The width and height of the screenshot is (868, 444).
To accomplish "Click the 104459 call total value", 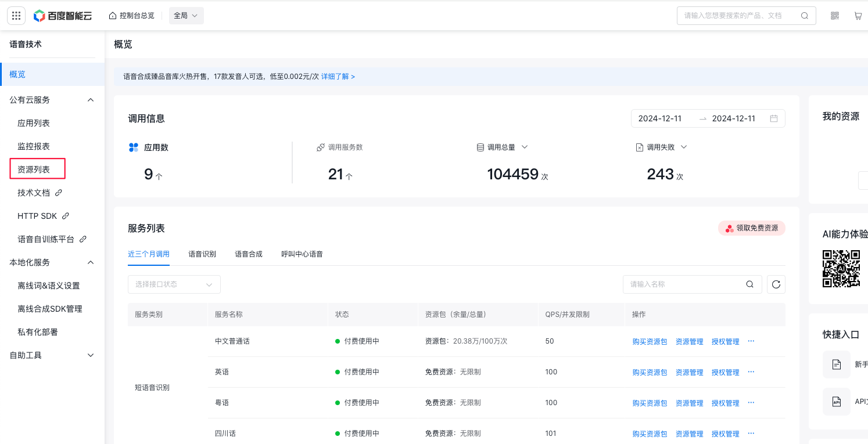I will (x=513, y=174).
